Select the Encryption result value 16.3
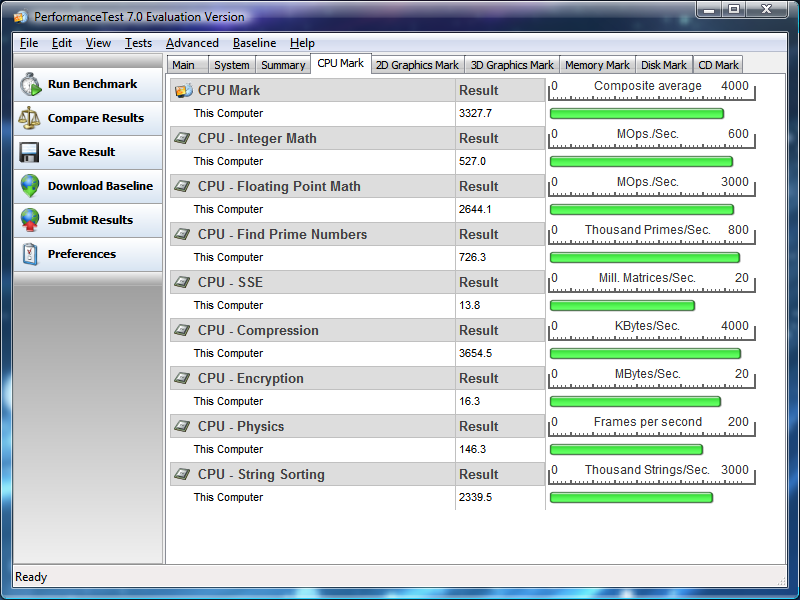The image size is (800, 600). click(469, 401)
